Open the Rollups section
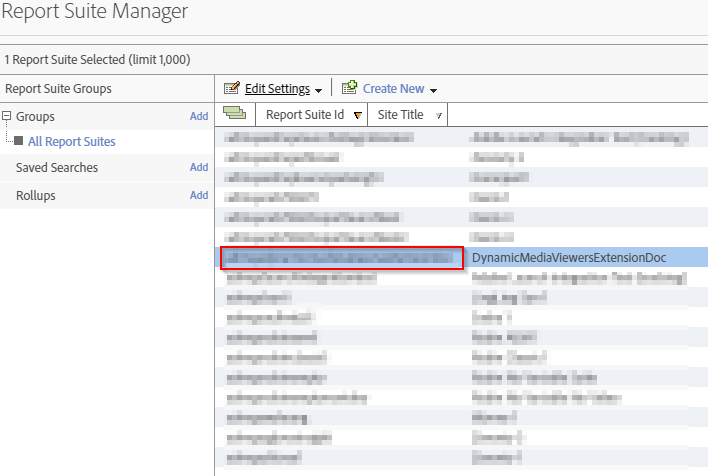Image resolution: width=708 pixels, height=476 pixels. 36,196
